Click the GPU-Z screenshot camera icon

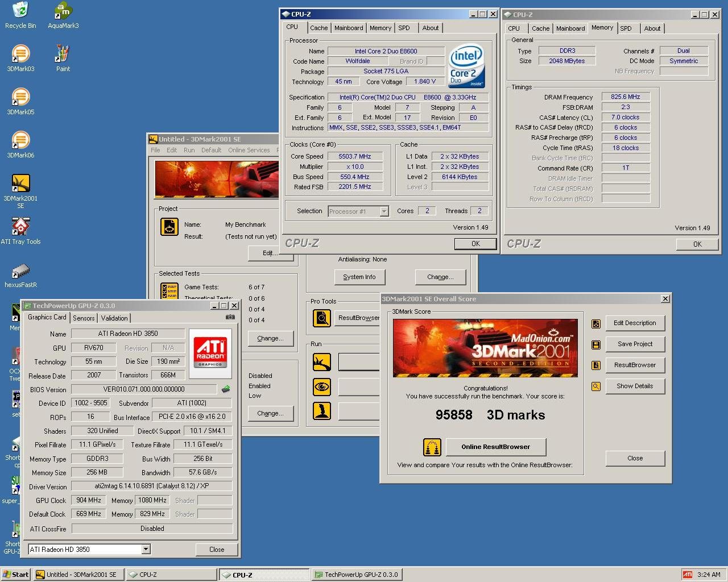tap(230, 317)
